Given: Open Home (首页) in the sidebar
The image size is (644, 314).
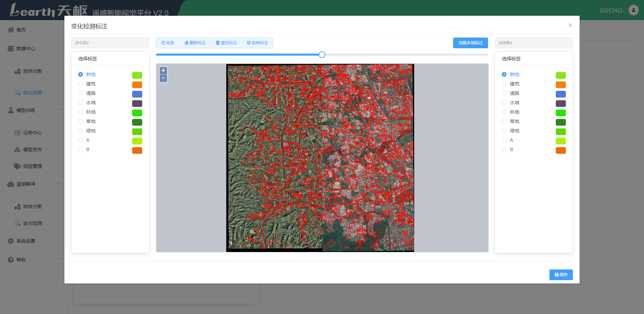Looking at the screenshot, I should coord(21,30).
